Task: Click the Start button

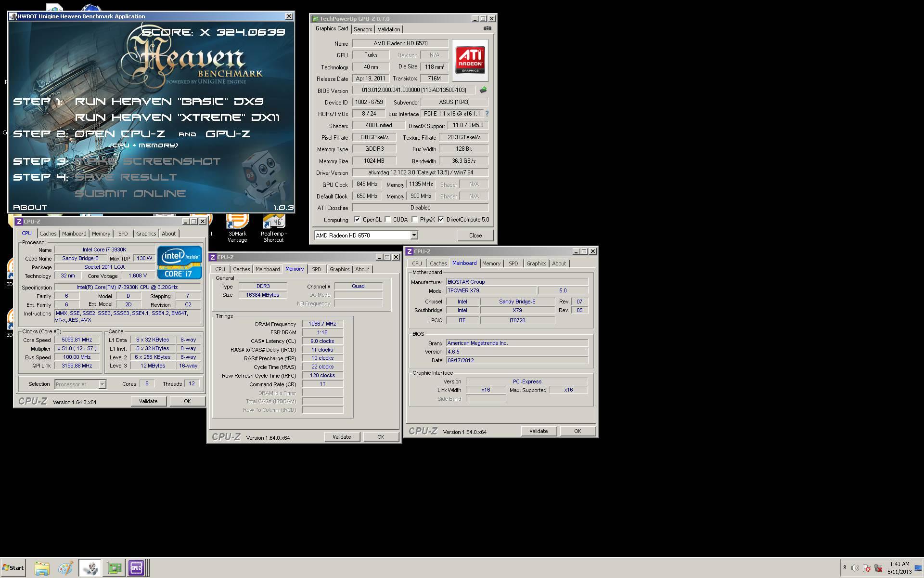Action: pyautogui.click(x=13, y=568)
